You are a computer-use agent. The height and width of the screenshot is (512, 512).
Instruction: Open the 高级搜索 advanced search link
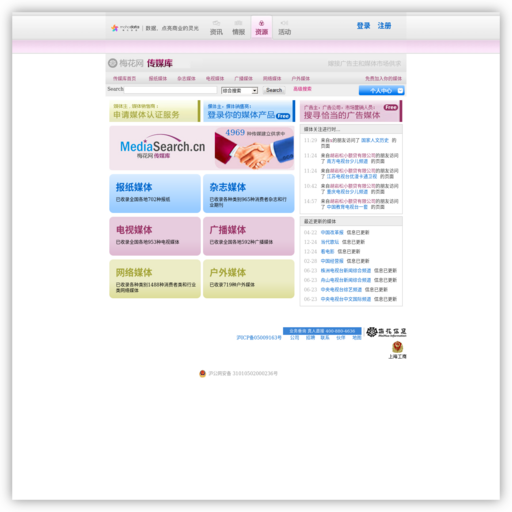tap(302, 89)
